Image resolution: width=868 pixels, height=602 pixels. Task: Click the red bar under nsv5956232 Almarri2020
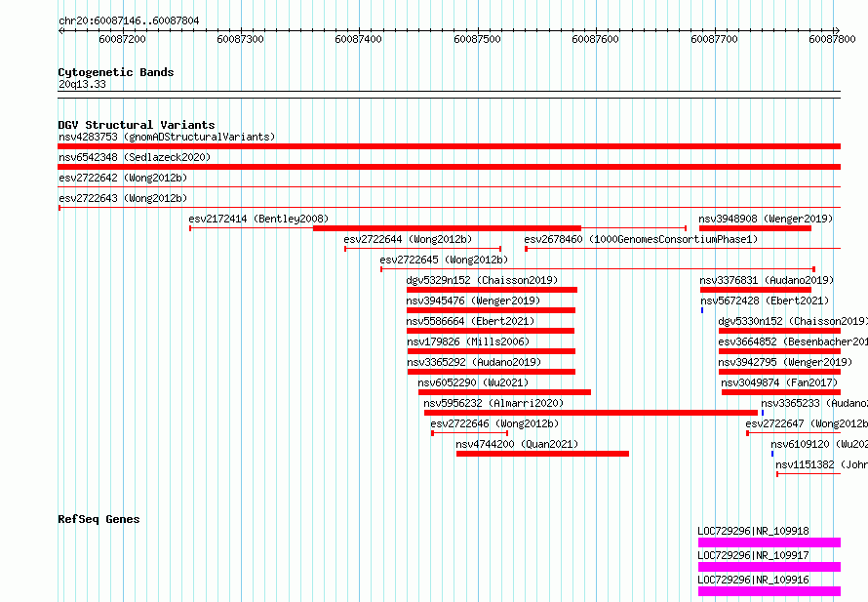tap(591, 413)
